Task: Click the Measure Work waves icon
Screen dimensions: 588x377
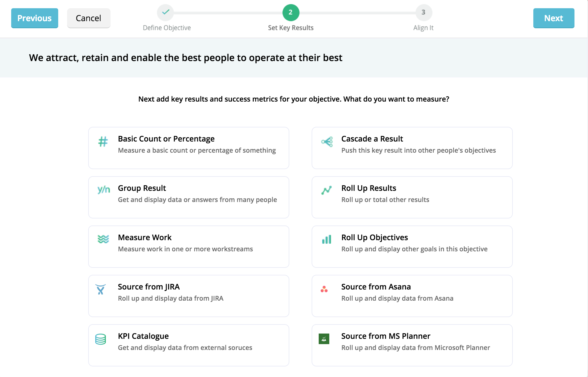Action: [x=103, y=239]
